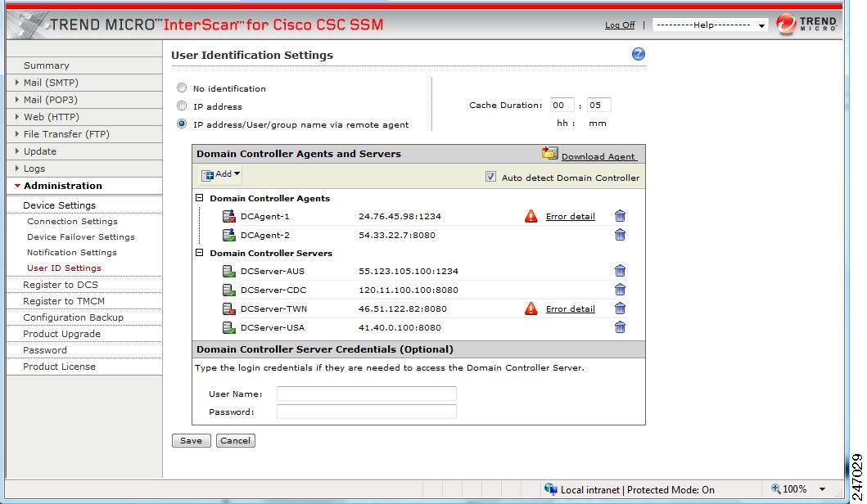Open Device Settings in the sidebar
The width and height of the screenshot is (867, 504).
point(59,205)
